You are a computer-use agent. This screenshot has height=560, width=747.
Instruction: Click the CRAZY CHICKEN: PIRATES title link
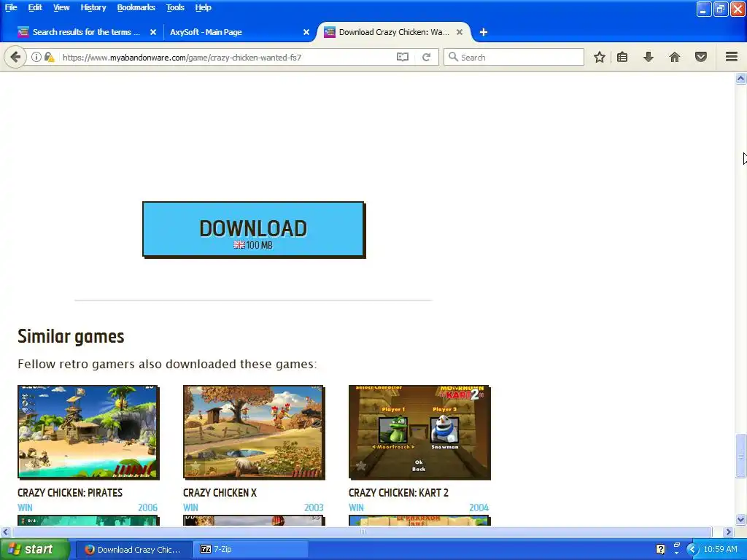pos(70,493)
